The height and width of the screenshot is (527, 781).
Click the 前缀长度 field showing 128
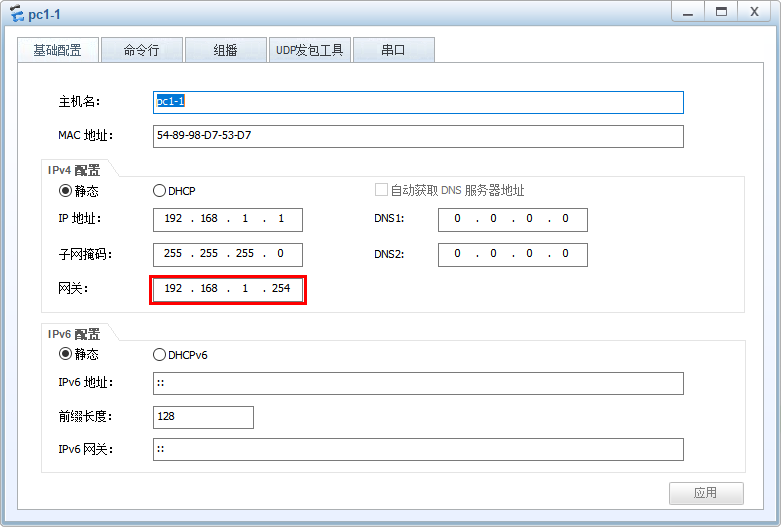203,417
